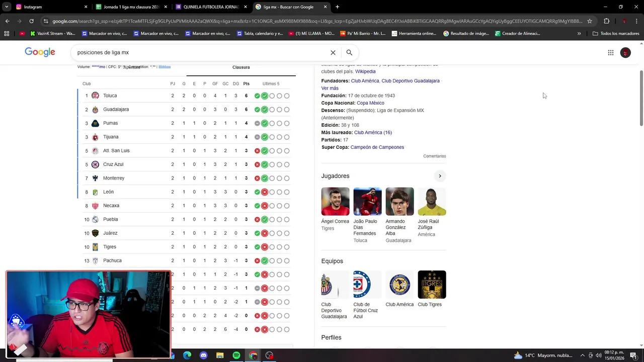Open Armando González Alba photo
The width and height of the screenshot is (644, 362).
click(400, 202)
